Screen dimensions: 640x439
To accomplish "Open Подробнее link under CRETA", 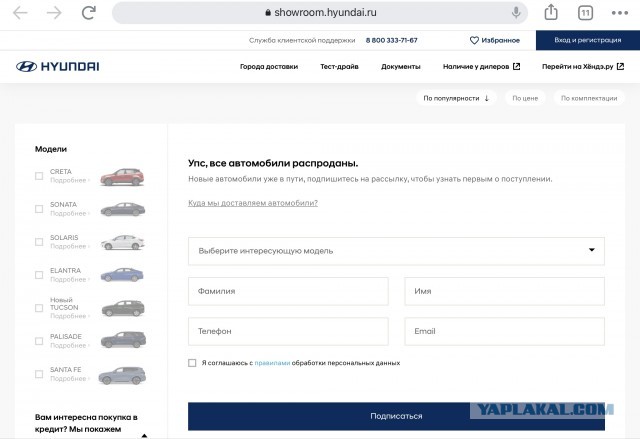I will pos(69,180).
